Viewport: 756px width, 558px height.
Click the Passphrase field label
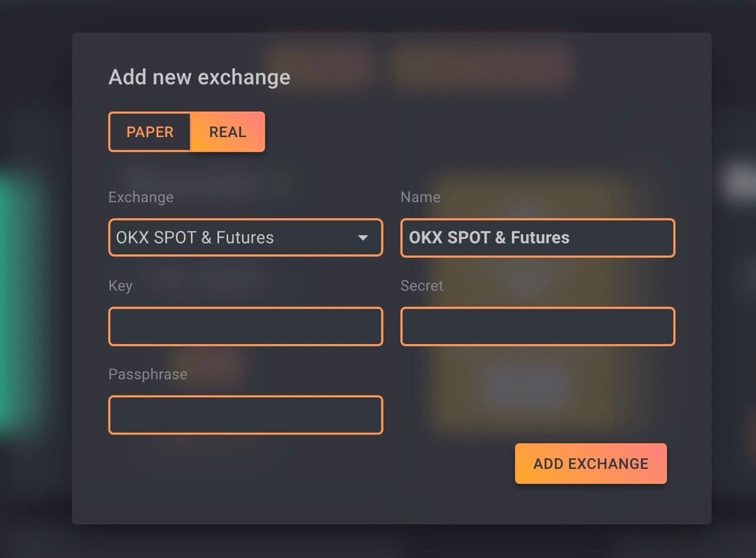[148, 374]
